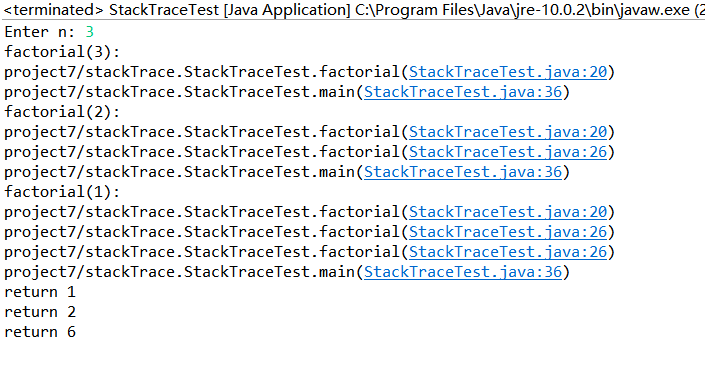Open the main StackTraceTest.java:36 link under factorial(3)
Screen dimensions: 705x372
463,92
